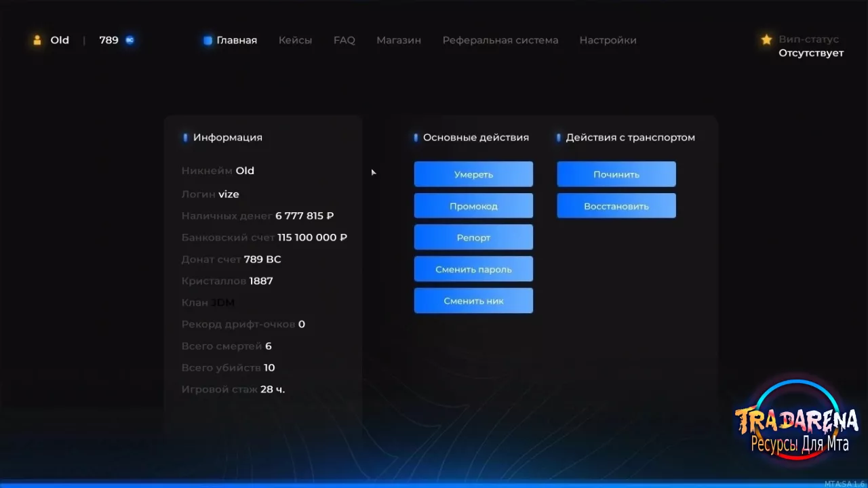Switch to the Кейсы tab
The width and height of the screenshot is (868, 488).
pos(295,40)
